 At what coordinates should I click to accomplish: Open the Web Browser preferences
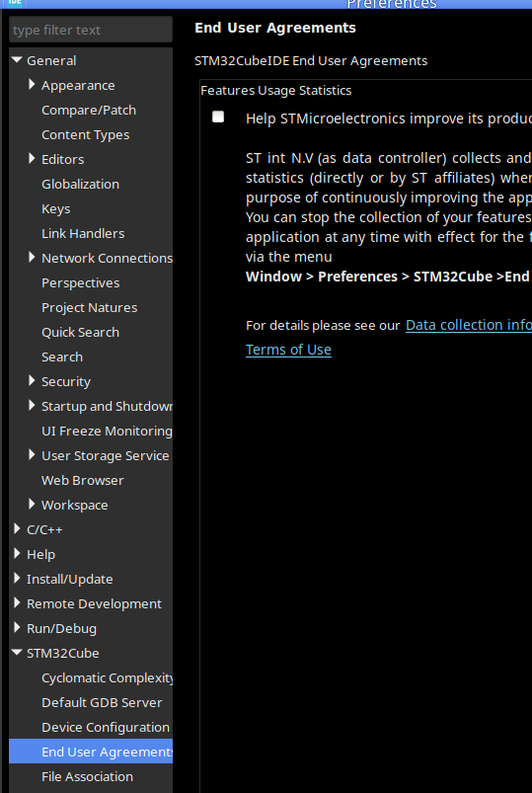pyautogui.click(x=83, y=481)
